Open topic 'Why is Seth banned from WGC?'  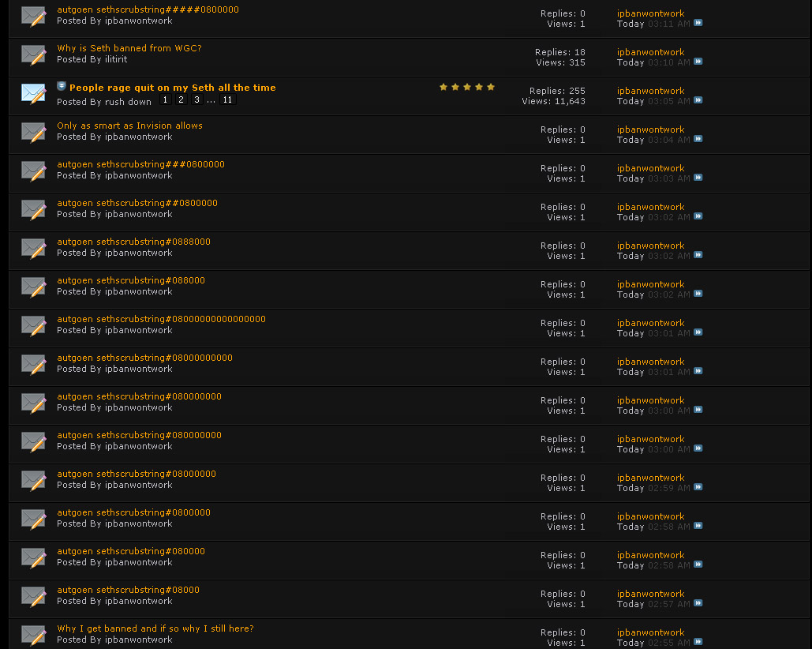point(129,48)
